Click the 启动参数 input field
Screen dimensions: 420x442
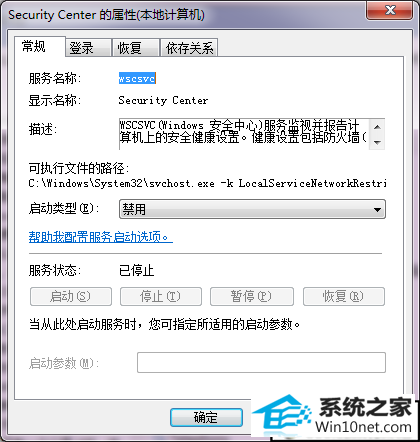pos(261,362)
